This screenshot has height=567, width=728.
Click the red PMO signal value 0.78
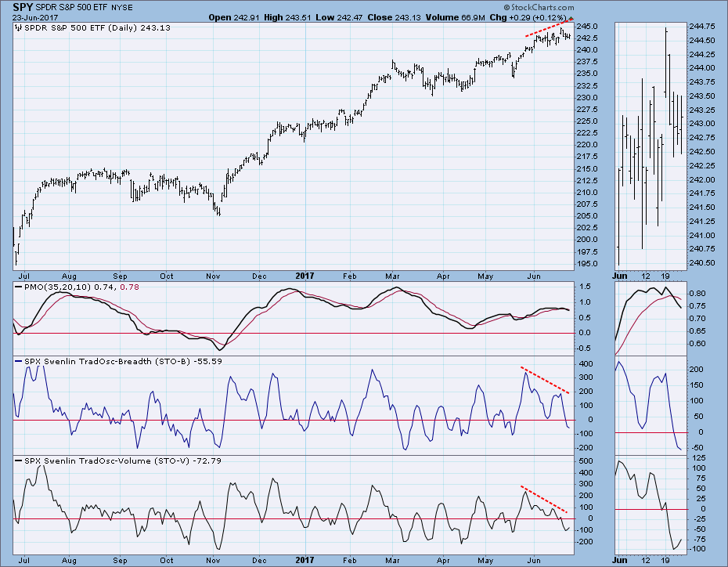click(x=129, y=287)
